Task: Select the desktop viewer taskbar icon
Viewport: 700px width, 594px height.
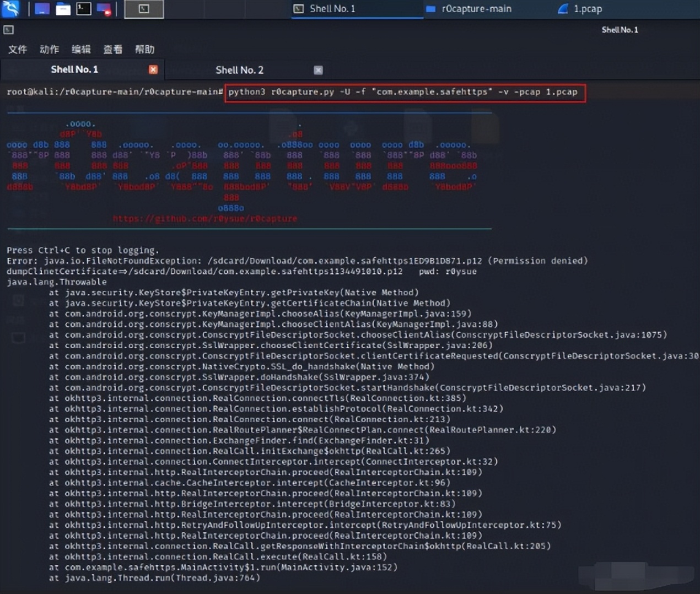Action: pyautogui.click(x=41, y=9)
